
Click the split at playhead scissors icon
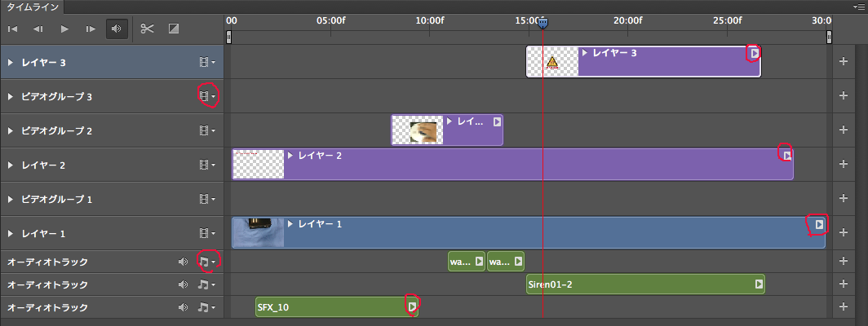(147, 29)
